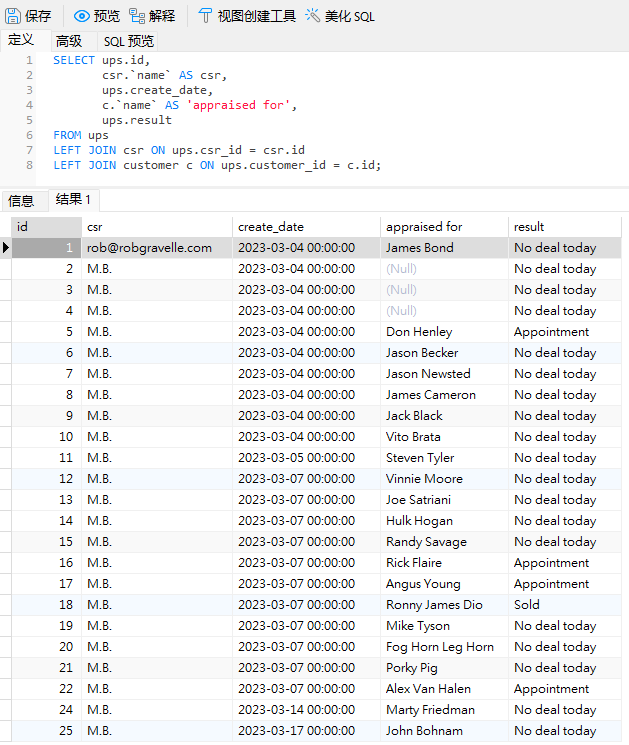Select the Sold result cell
This screenshot has width=629, height=745.
coord(564,604)
